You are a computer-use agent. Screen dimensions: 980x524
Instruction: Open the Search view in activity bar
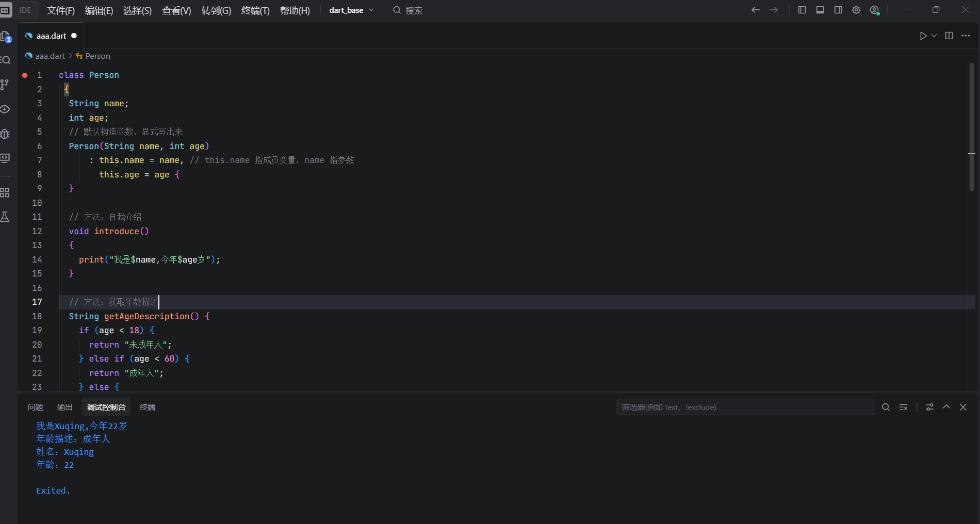click(5, 60)
